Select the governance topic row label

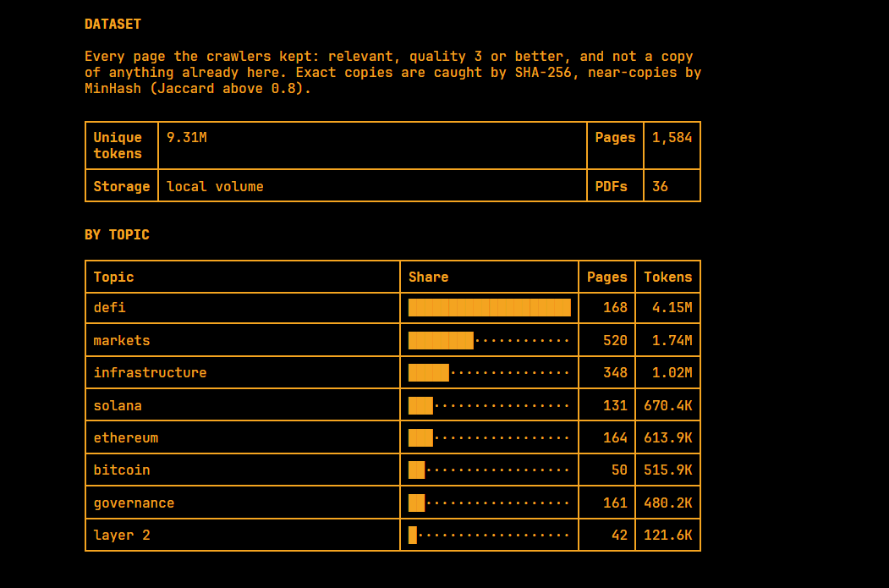coord(134,503)
